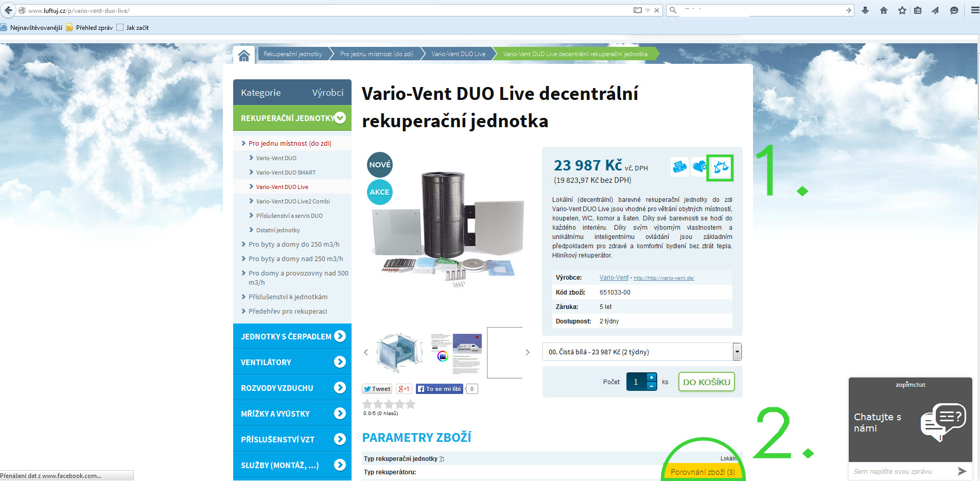The height and width of the screenshot is (481, 980).
Task: Open 'Pro jednu místnost (do zdi)' breadcrumb
Action: coord(377,54)
